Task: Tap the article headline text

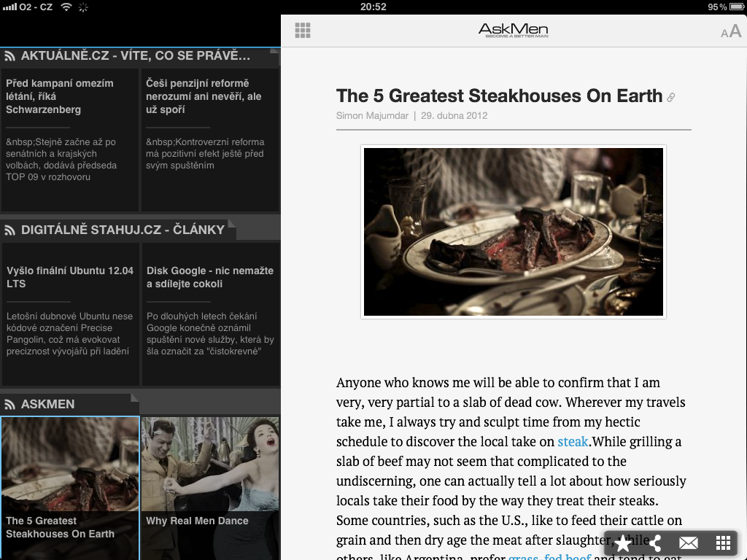Action: pos(499,96)
